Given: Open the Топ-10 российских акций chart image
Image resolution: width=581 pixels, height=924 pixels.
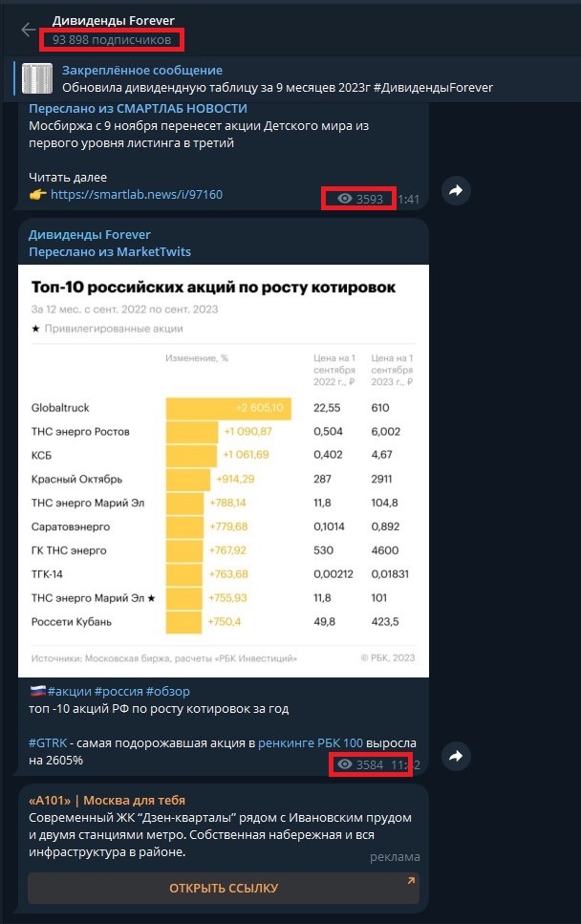Looking at the screenshot, I should pyautogui.click(x=224, y=470).
